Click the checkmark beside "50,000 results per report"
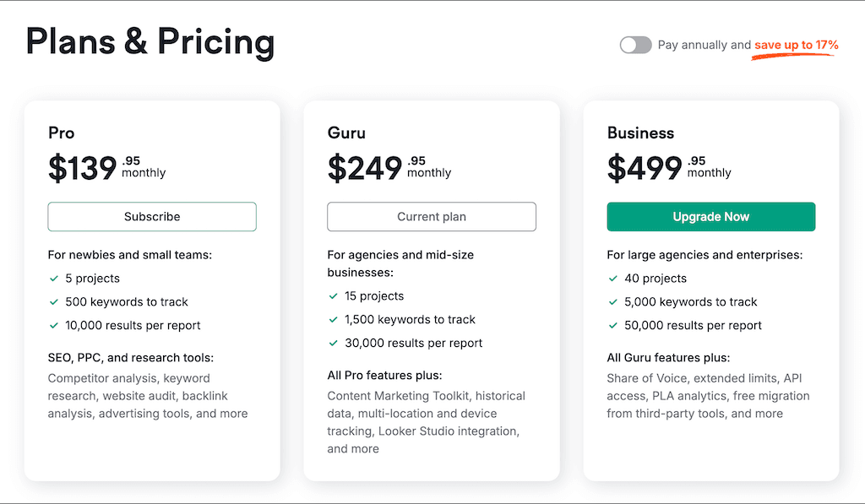The width and height of the screenshot is (865, 504). [612, 325]
